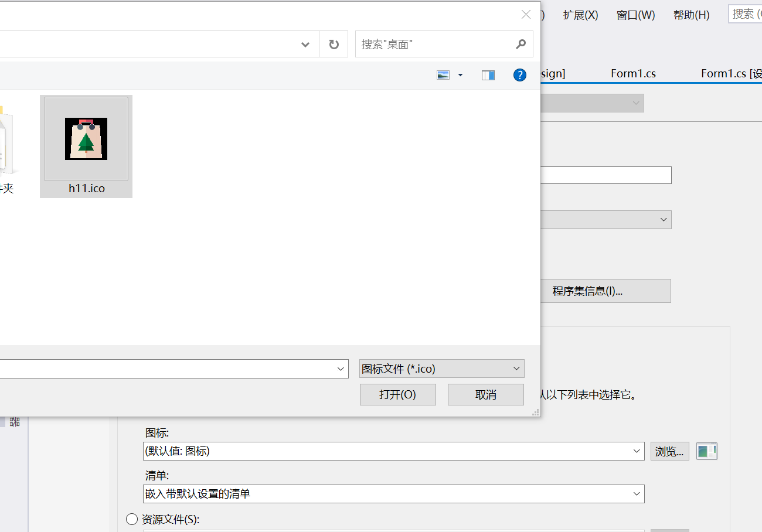Open help with the blue question icon
This screenshot has height=532, width=762.
519,75
